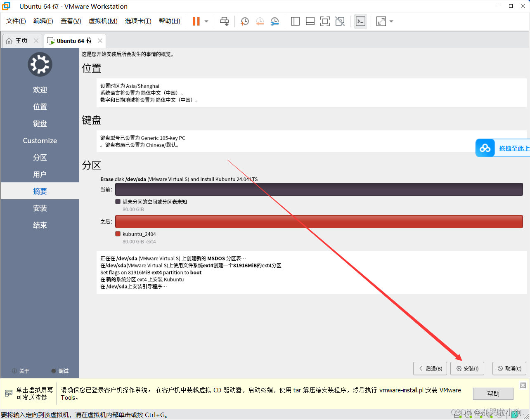
Task: Select the 位置 step in sidebar
Action: tap(40, 107)
